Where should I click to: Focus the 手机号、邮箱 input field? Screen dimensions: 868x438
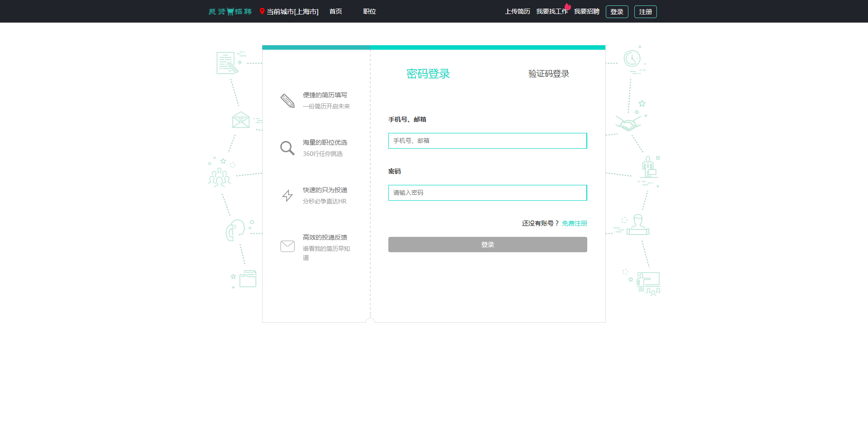487,141
